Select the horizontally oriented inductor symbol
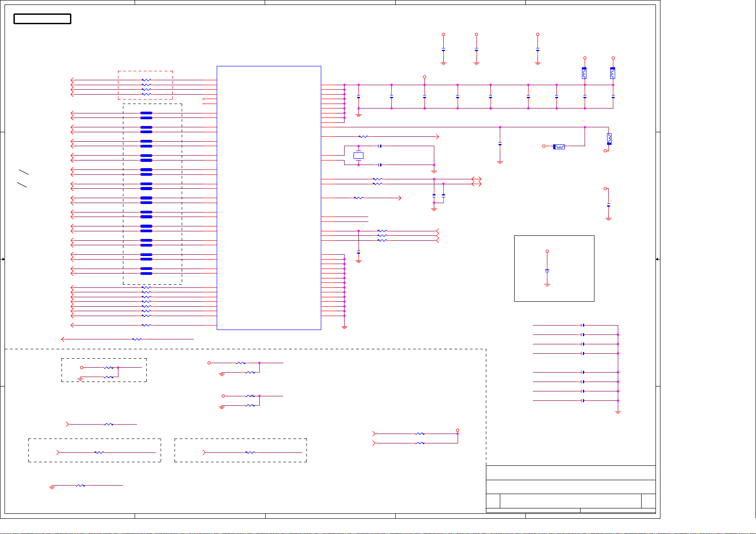Viewport: 756px width, 534px height. (x=559, y=147)
